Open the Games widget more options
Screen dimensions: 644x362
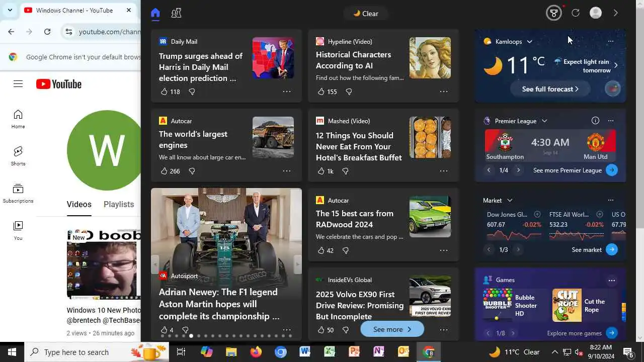[x=612, y=280]
